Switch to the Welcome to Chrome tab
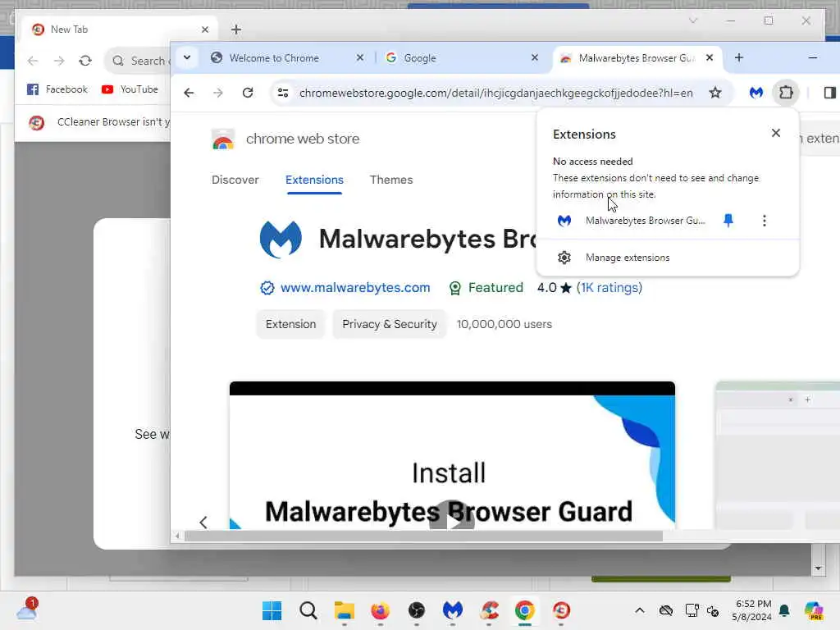The height and width of the screenshot is (630, 840). coord(273,58)
